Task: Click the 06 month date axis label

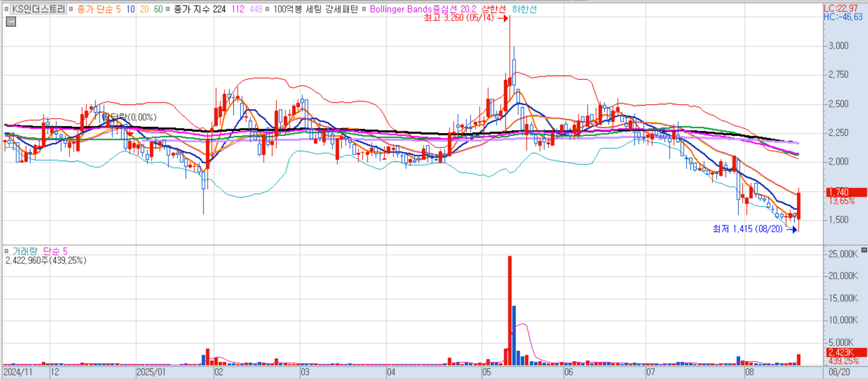Action: (568, 372)
